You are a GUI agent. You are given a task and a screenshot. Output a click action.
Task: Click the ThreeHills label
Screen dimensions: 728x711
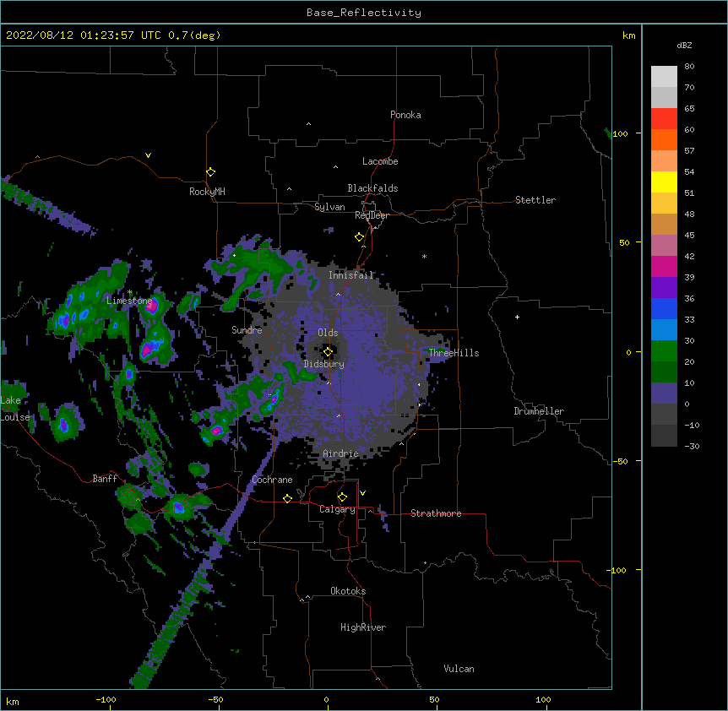tap(454, 353)
